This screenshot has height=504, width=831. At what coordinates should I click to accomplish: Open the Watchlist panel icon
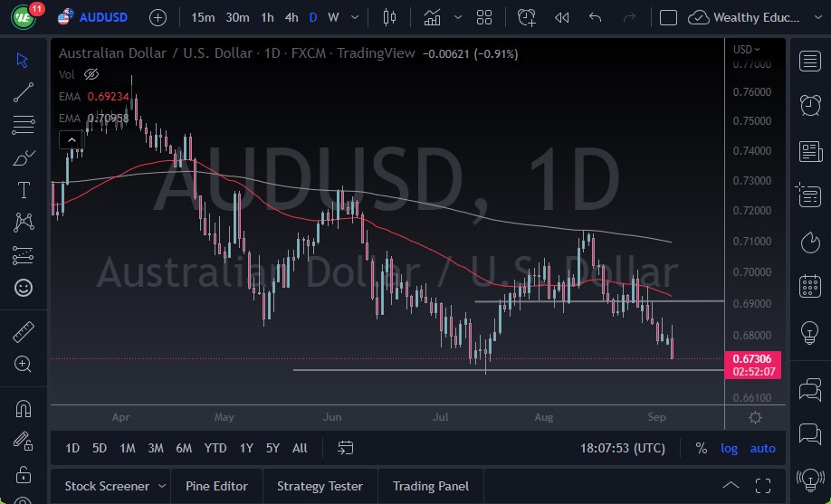[810, 61]
